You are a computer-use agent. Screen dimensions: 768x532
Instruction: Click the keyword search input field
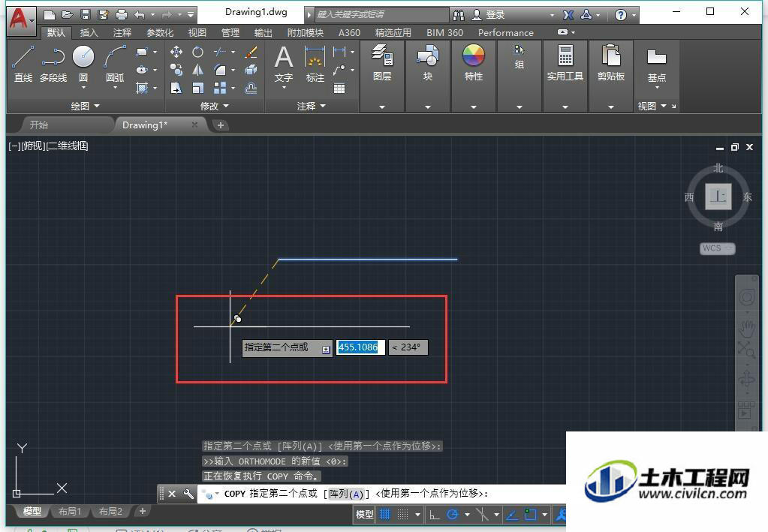click(x=381, y=15)
